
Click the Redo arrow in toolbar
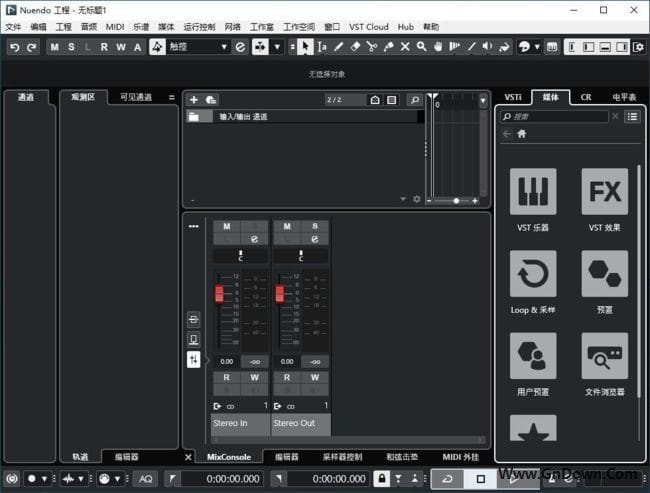[x=32, y=47]
